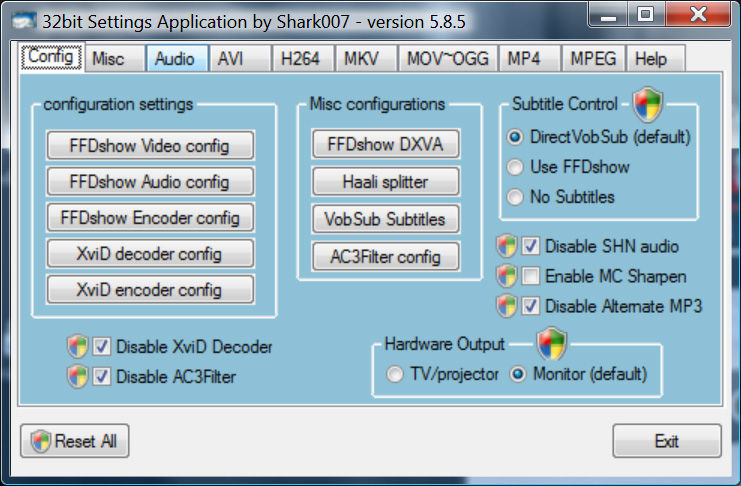Click the shield icon beside Hardware Output
The height and width of the screenshot is (486, 741).
pyautogui.click(x=552, y=344)
